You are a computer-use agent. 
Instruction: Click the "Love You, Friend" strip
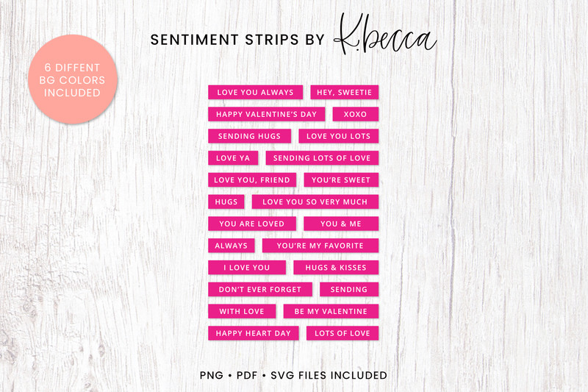click(251, 179)
